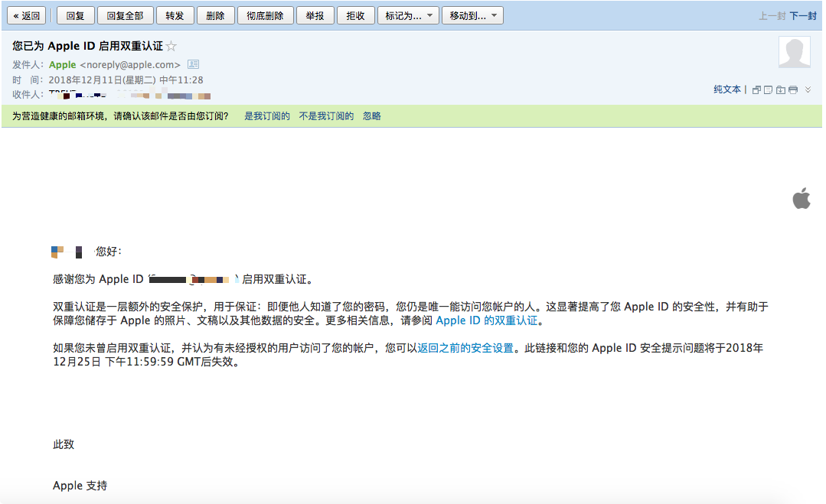Click the 此致 closing text
Screen dimensions: 826x504
[x=64, y=444]
